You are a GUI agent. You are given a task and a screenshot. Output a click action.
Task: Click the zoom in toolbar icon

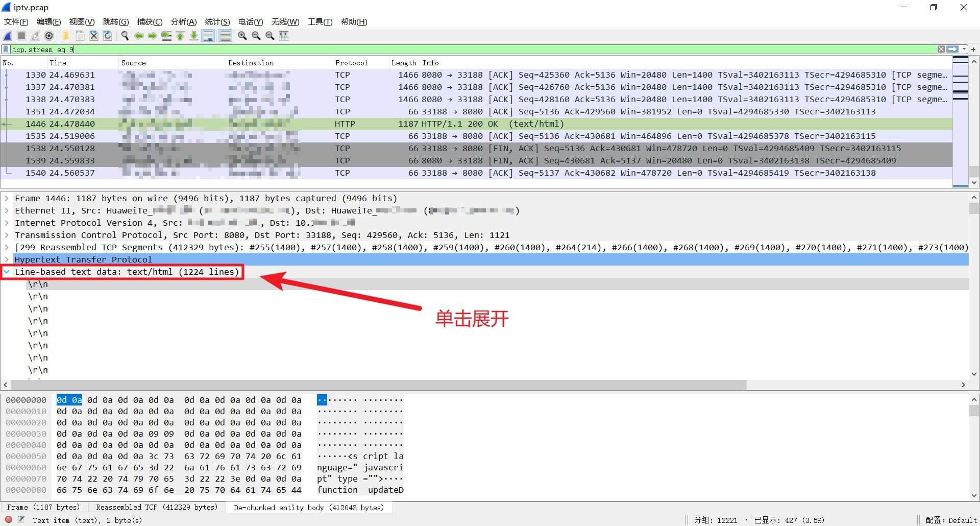[x=242, y=36]
